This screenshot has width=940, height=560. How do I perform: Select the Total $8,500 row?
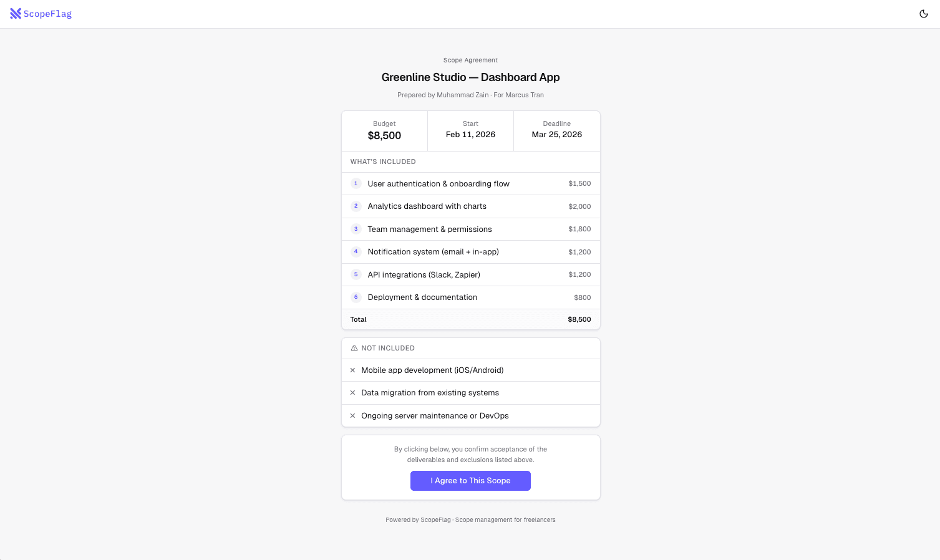tap(470, 319)
